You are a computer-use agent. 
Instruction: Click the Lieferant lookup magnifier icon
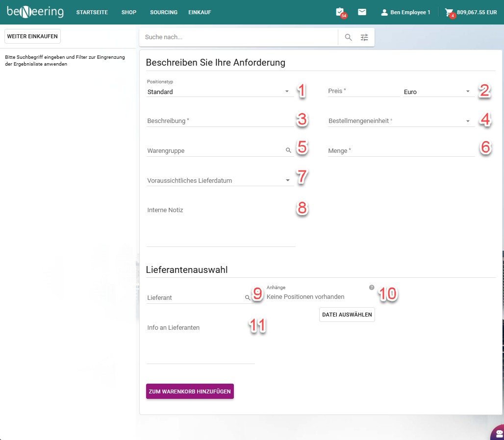(x=248, y=297)
